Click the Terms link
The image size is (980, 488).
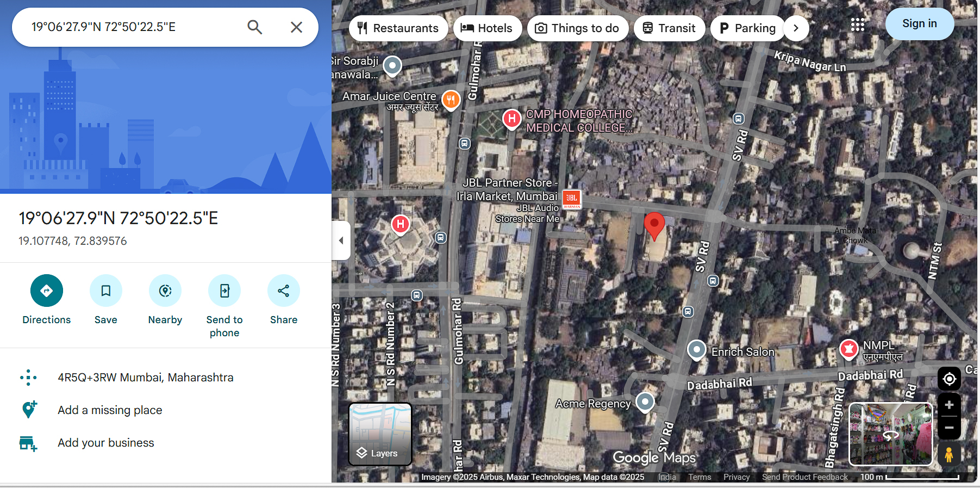point(699,477)
